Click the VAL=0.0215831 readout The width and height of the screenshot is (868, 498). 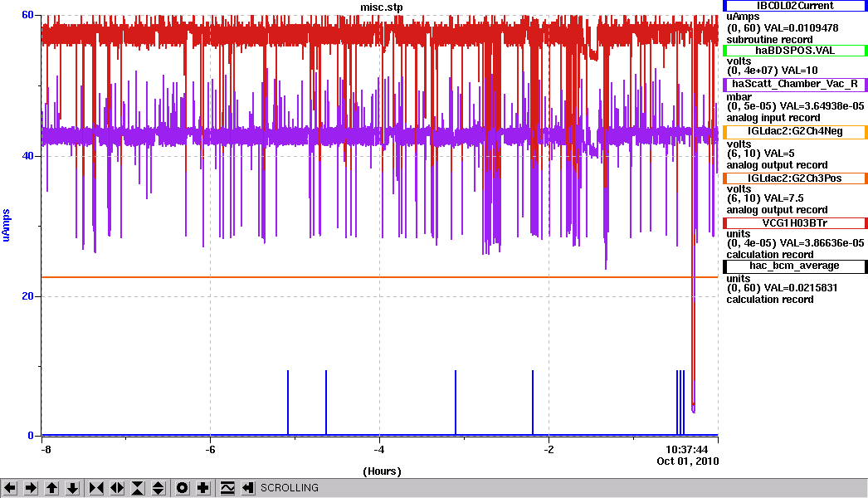tap(801, 288)
